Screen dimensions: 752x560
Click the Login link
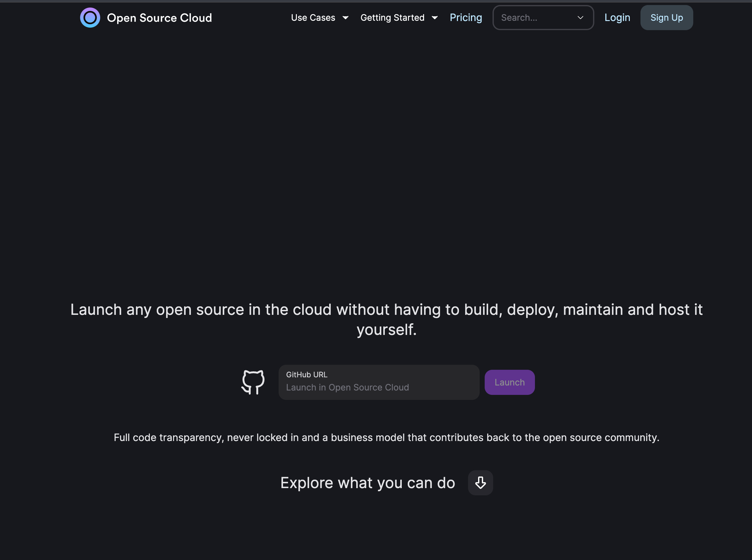pyautogui.click(x=617, y=18)
